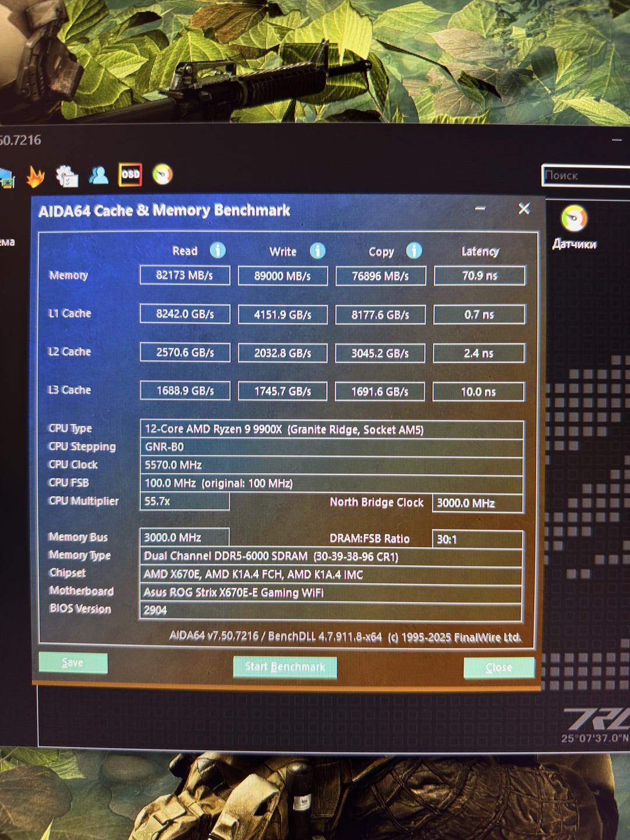Click L2 Cache Read 2570.6 GB/s

[x=185, y=352]
